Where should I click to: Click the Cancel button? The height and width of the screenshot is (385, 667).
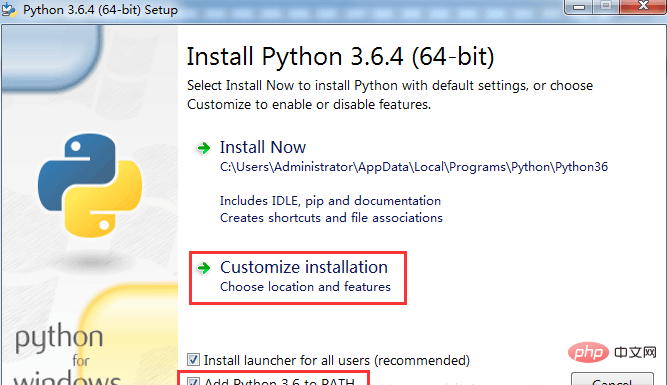point(612,379)
